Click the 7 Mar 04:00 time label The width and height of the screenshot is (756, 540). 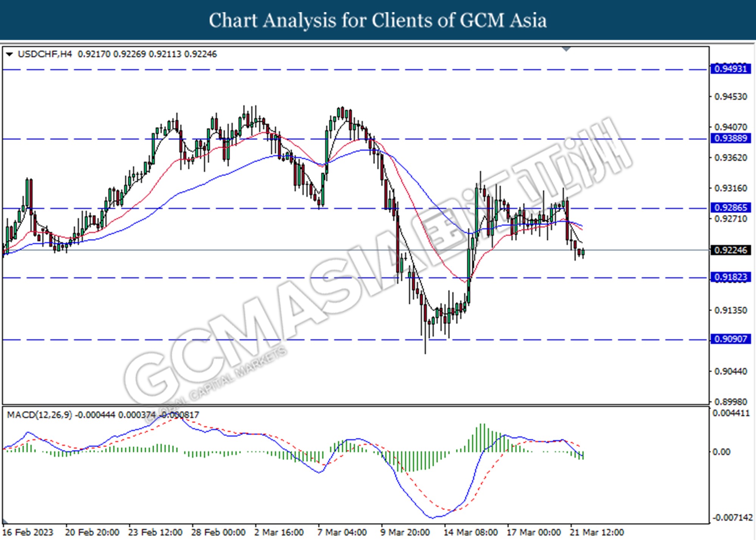[x=342, y=532]
